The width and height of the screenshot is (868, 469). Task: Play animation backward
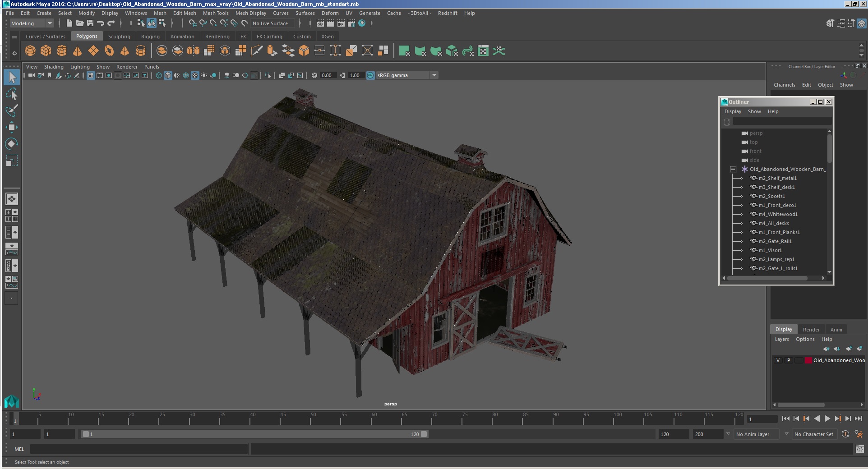[x=817, y=419]
